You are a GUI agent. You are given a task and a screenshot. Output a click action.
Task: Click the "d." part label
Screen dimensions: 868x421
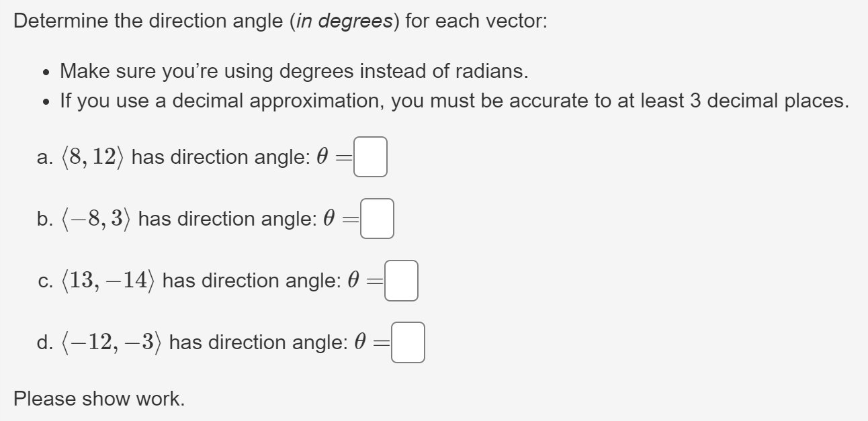coord(44,343)
